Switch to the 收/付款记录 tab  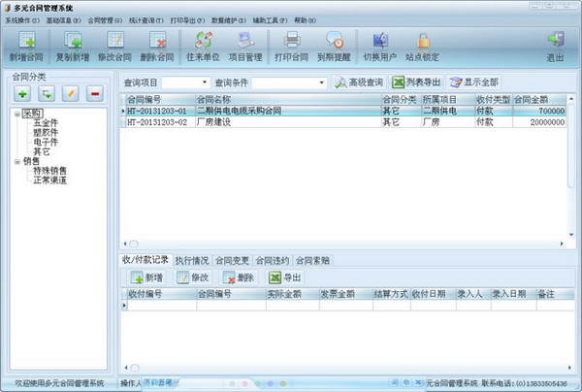145,260
